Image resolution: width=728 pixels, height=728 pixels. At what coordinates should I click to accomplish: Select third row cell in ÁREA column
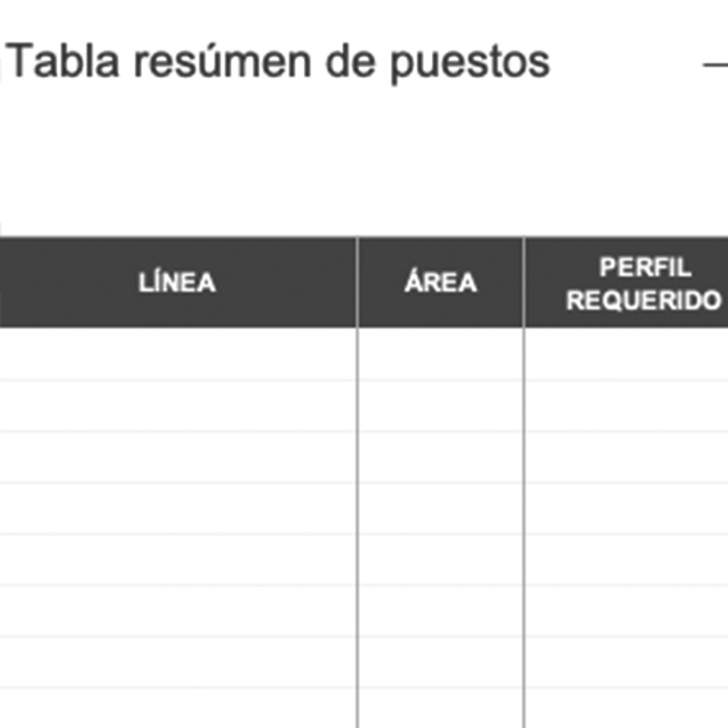[440, 457]
